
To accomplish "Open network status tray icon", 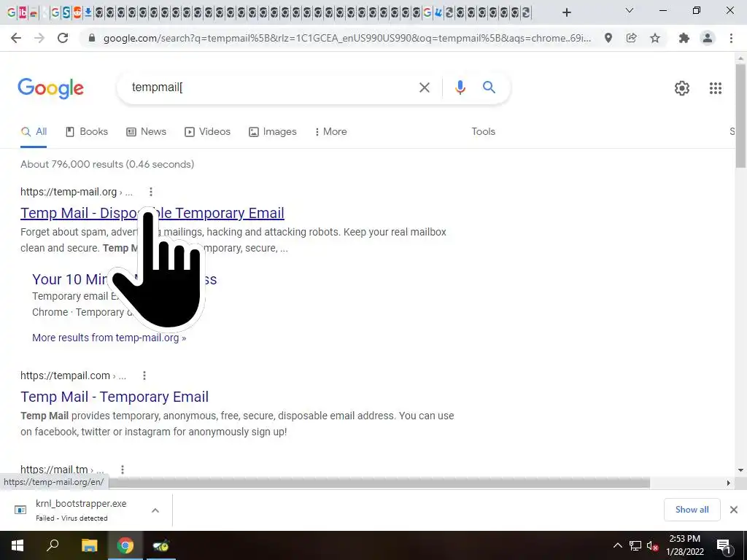I will [635, 545].
